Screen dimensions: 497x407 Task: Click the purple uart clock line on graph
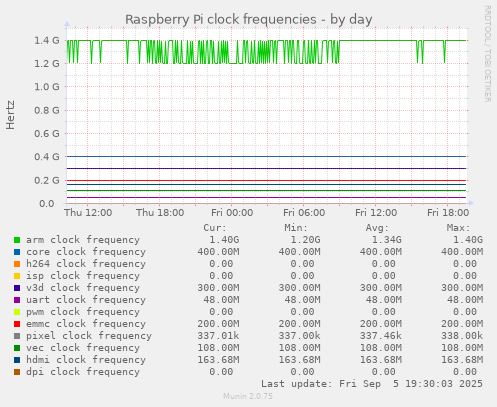point(266,198)
